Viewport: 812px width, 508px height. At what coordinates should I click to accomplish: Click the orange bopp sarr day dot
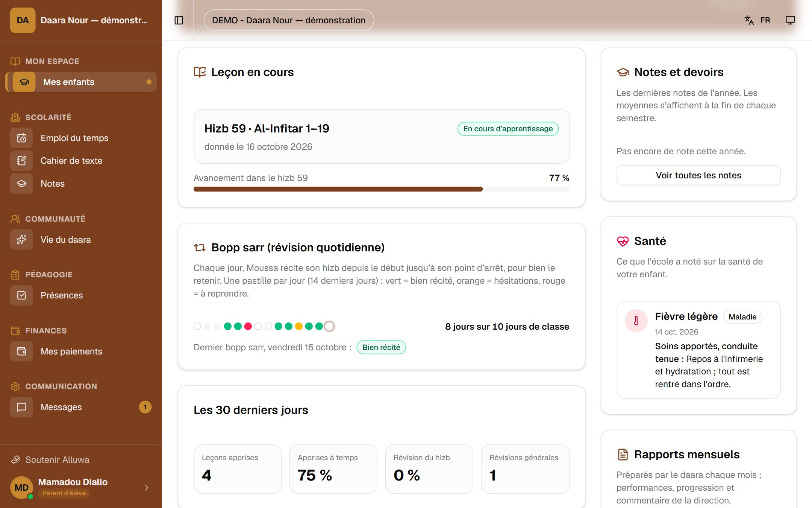click(299, 326)
